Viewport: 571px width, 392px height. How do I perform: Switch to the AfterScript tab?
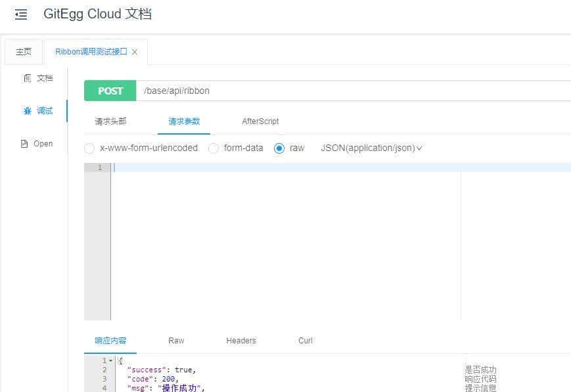pyautogui.click(x=260, y=121)
